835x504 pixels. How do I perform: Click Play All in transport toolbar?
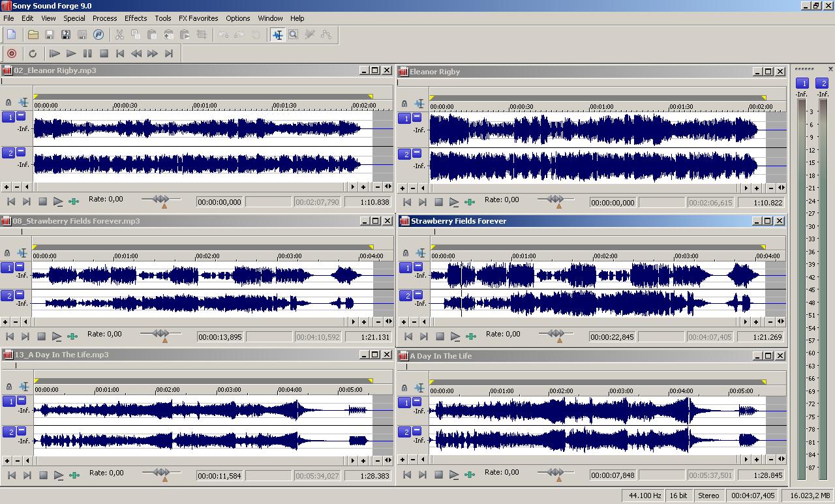(x=55, y=53)
